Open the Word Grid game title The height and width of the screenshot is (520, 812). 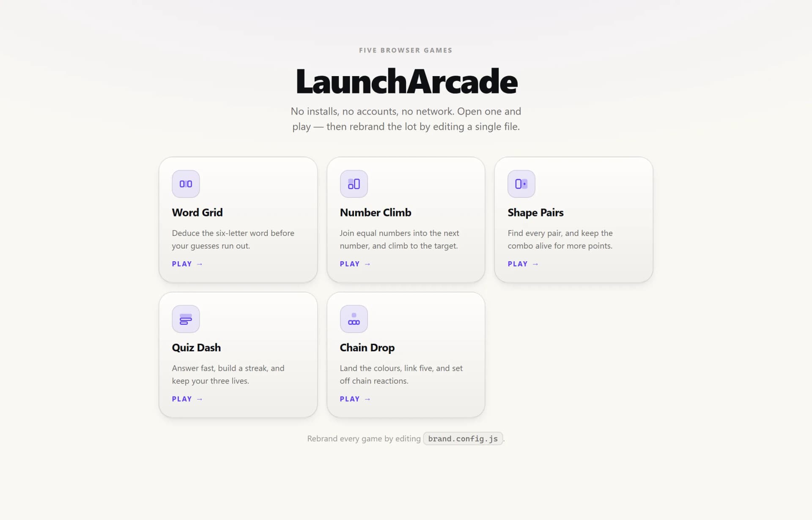tap(197, 212)
